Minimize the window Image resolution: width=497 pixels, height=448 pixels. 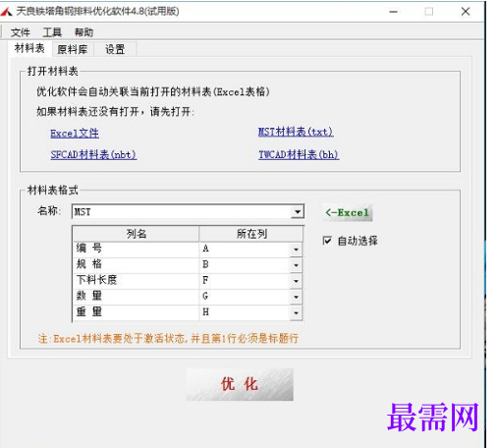pyautogui.click(x=393, y=12)
